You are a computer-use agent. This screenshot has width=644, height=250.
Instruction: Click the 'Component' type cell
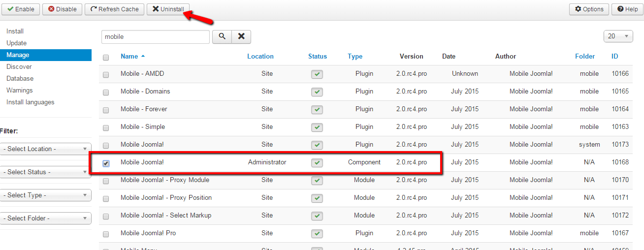pyautogui.click(x=364, y=162)
